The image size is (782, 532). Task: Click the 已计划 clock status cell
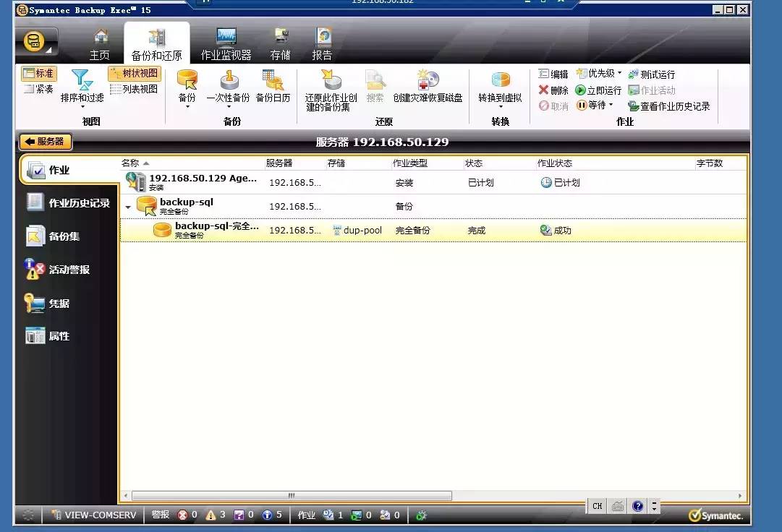561,182
